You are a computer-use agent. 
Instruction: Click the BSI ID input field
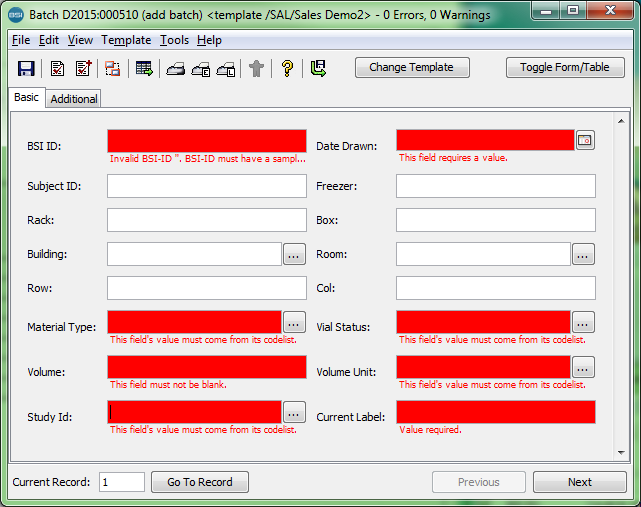click(207, 141)
